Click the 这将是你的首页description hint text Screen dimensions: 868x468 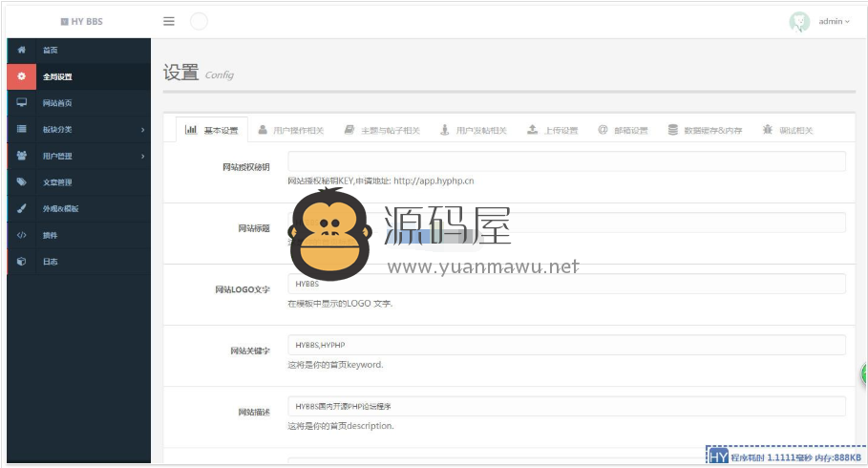tap(341, 426)
